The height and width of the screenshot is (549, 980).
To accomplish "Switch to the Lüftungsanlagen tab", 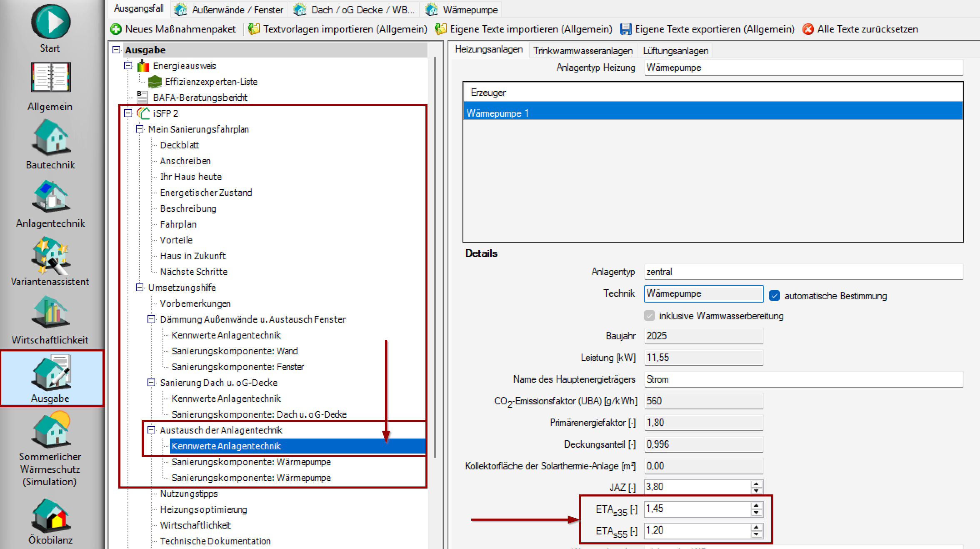I will click(x=675, y=50).
